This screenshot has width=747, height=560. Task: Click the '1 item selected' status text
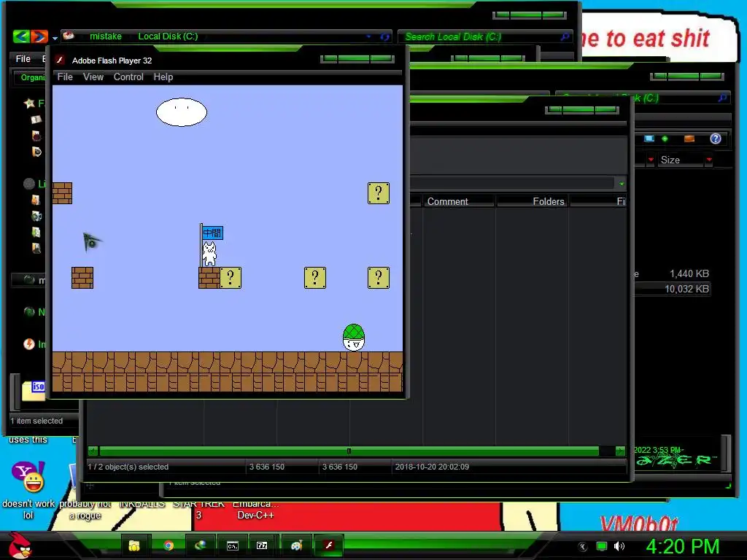point(36,421)
